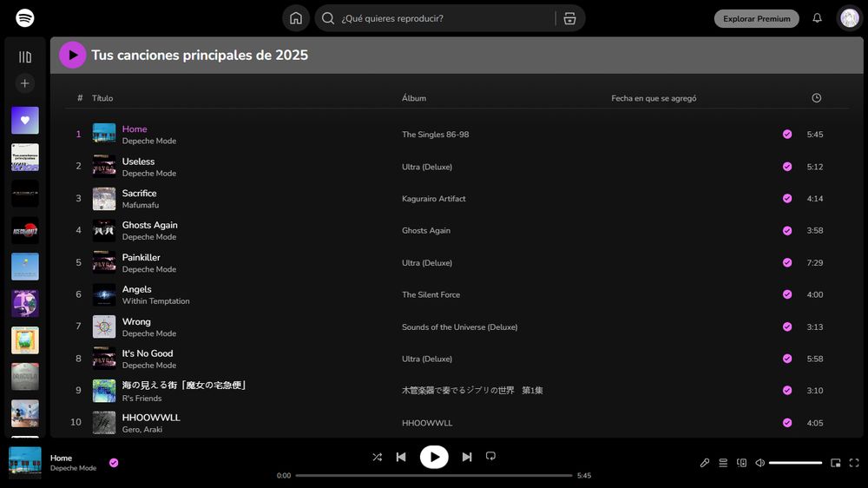Image resolution: width=868 pixels, height=488 pixels.
Task: Open the miniplayer icon
Action: (835, 463)
